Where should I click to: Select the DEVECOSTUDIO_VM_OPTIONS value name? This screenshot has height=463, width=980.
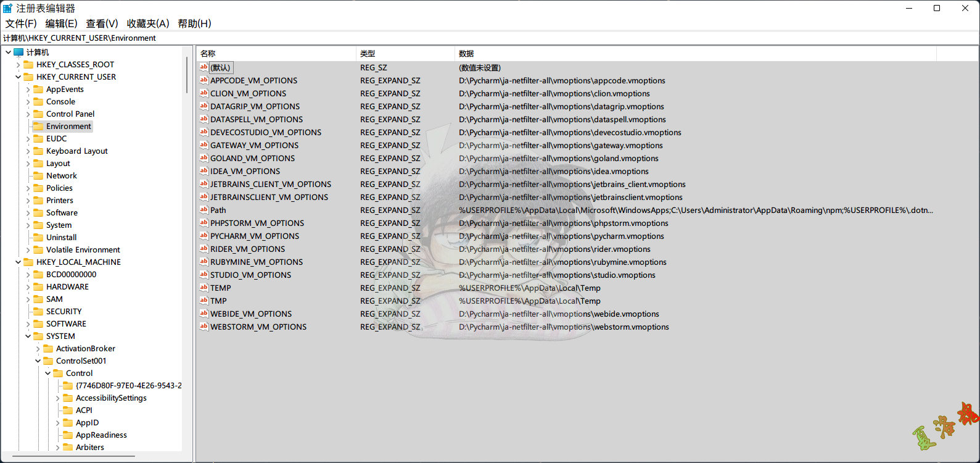coord(266,132)
